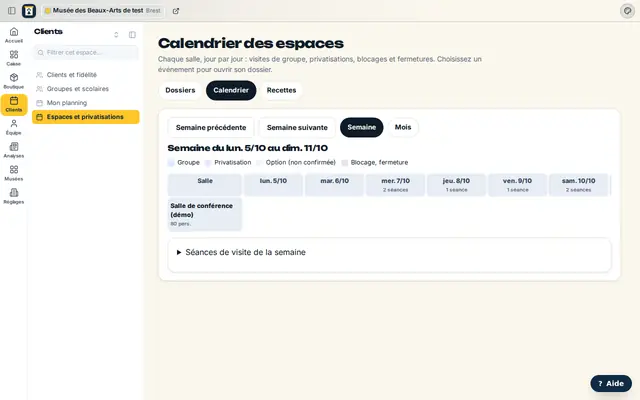640x400 pixels.
Task: Click the lun. 5/10 column header
Action: tap(273, 185)
